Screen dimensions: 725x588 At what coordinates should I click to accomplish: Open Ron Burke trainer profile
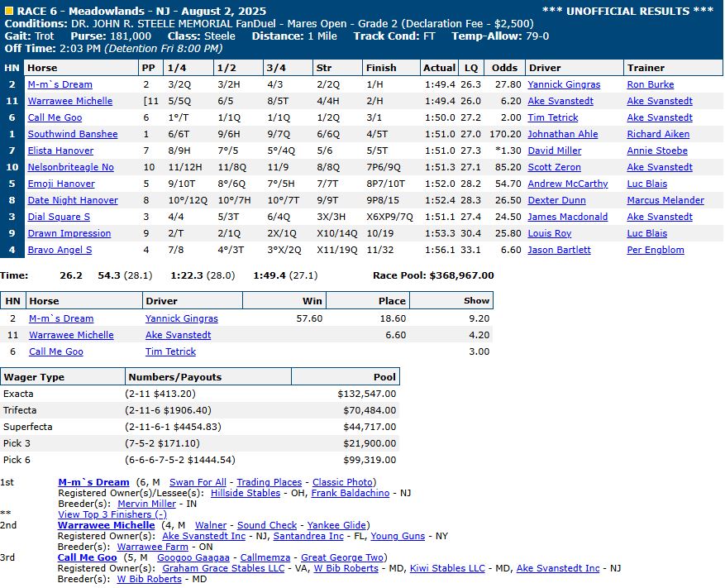650,84
